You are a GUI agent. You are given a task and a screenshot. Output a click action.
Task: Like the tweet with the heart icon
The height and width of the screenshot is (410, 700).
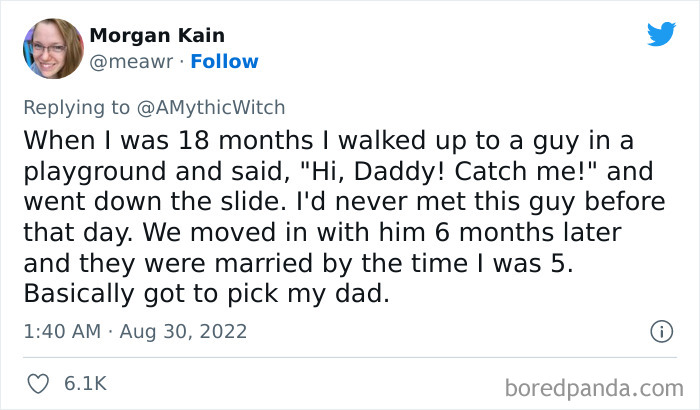[x=40, y=383]
